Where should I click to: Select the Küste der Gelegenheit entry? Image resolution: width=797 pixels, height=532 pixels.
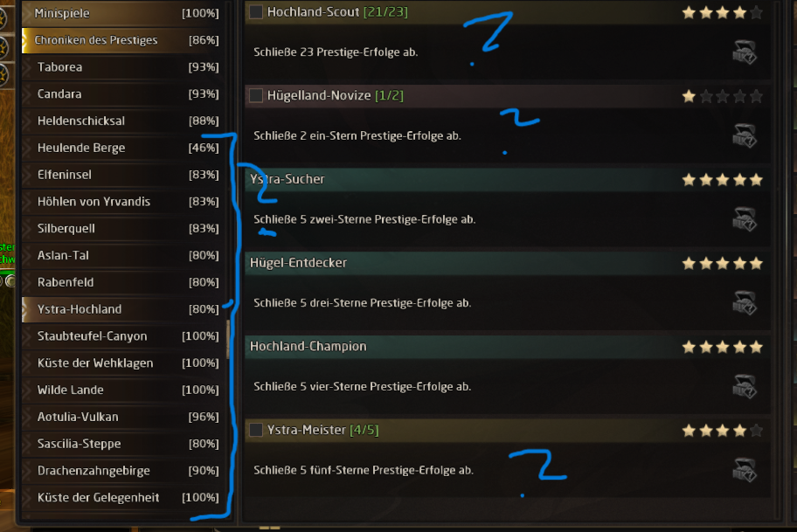coord(98,498)
